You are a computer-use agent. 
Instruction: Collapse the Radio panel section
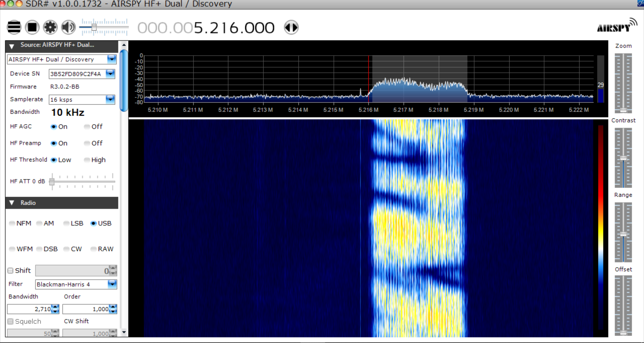click(x=12, y=203)
